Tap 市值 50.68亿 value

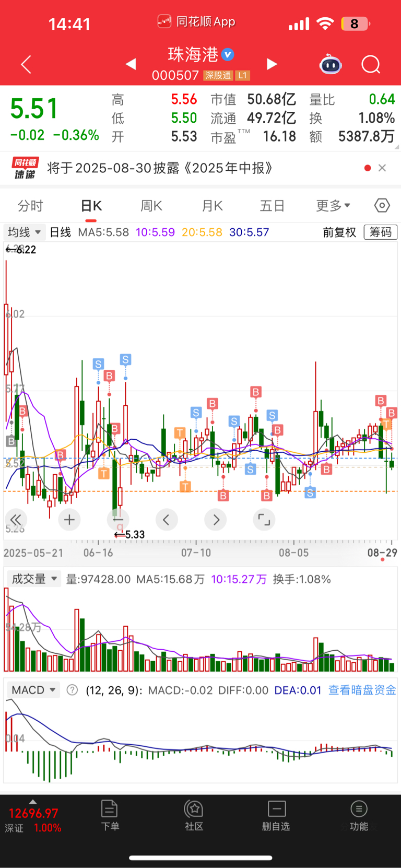pyautogui.click(x=272, y=99)
